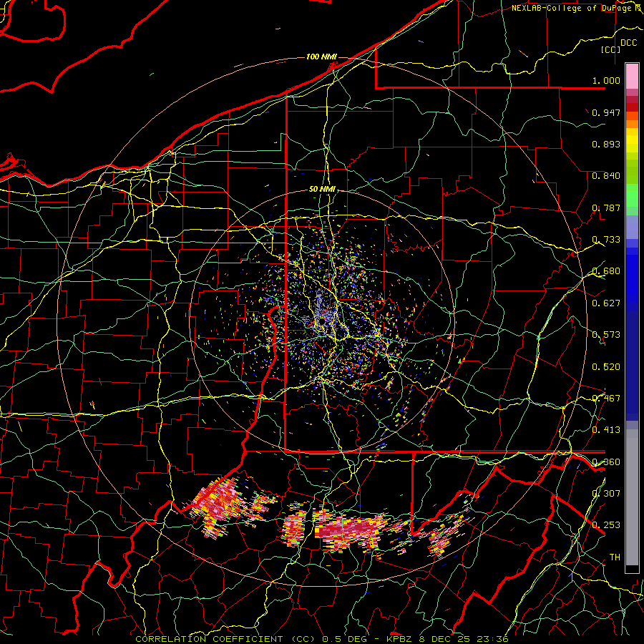
Task: Click the 0.787 legend value
Action: pos(606,208)
